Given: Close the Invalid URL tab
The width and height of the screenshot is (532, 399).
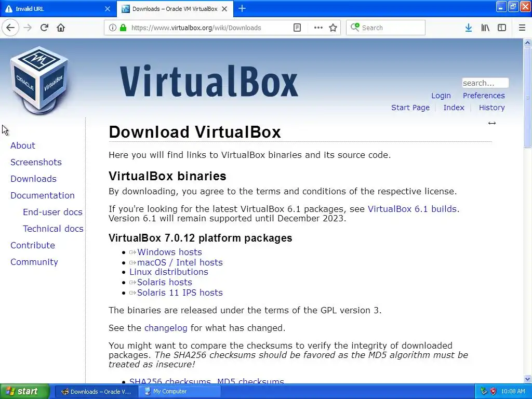Looking at the screenshot, I should coord(108,9).
